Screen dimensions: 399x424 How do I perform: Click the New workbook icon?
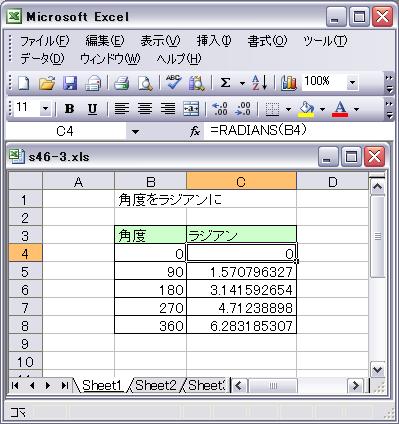click(x=23, y=83)
